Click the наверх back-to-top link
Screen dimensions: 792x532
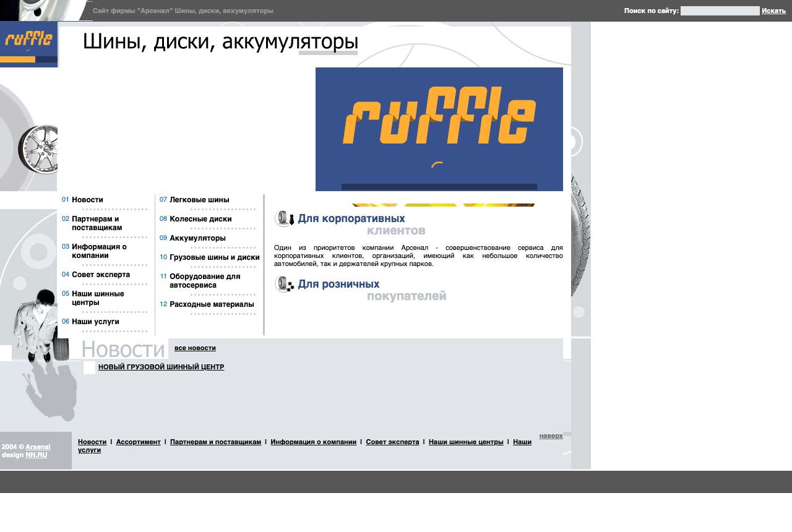(551, 436)
